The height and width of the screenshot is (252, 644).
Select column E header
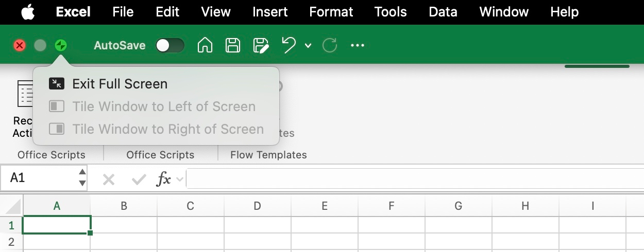coord(325,206)
